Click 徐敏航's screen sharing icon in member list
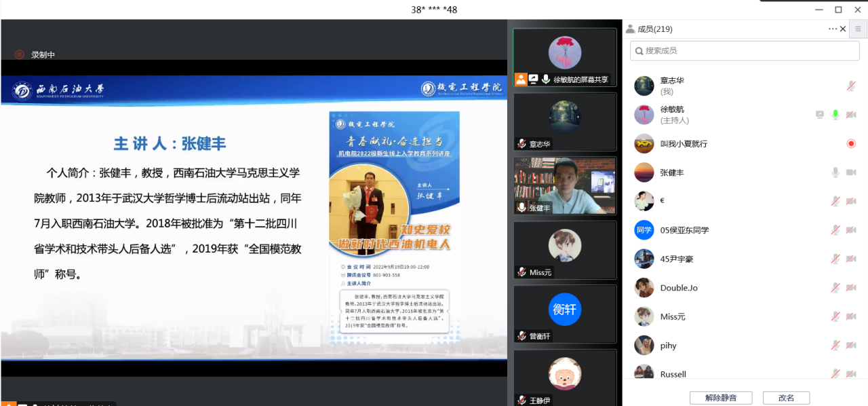 point(820,115)
